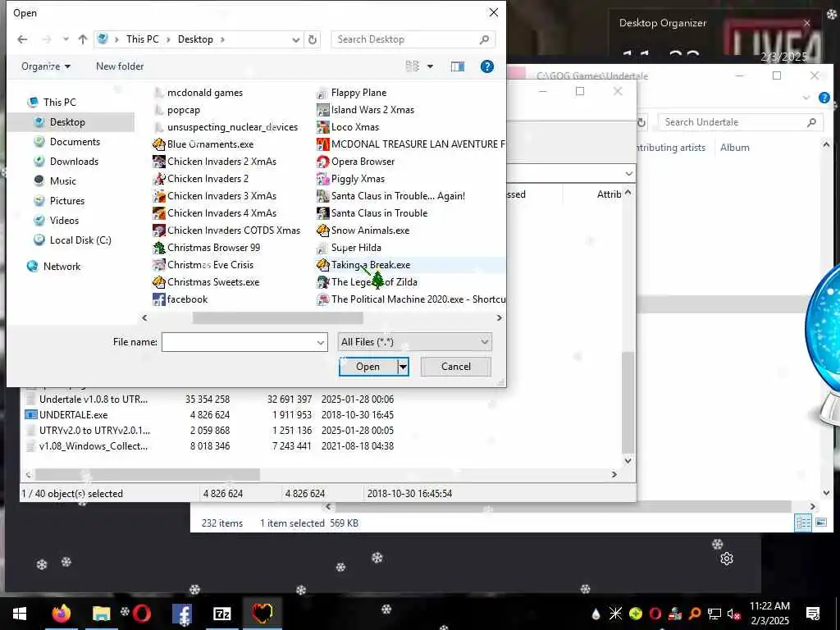Click the Up one level arrow

83,39
